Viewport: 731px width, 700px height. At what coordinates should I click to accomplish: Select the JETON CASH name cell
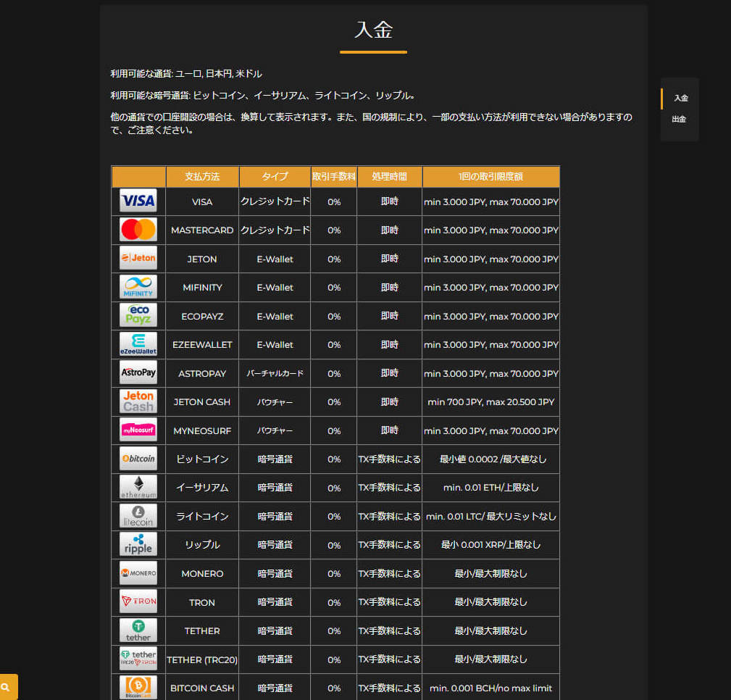click(202, 402)
